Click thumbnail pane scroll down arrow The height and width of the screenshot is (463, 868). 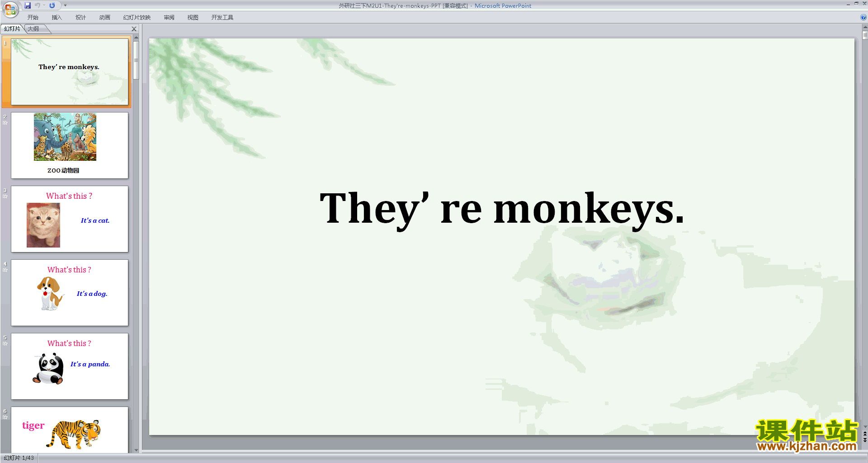click(x=136, y=450)
